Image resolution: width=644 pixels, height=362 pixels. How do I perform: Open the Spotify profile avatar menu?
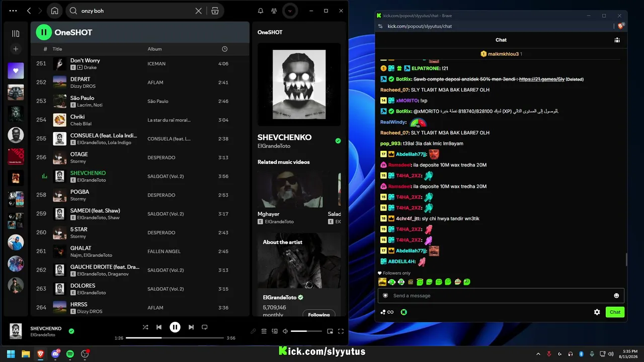(289, 11)
